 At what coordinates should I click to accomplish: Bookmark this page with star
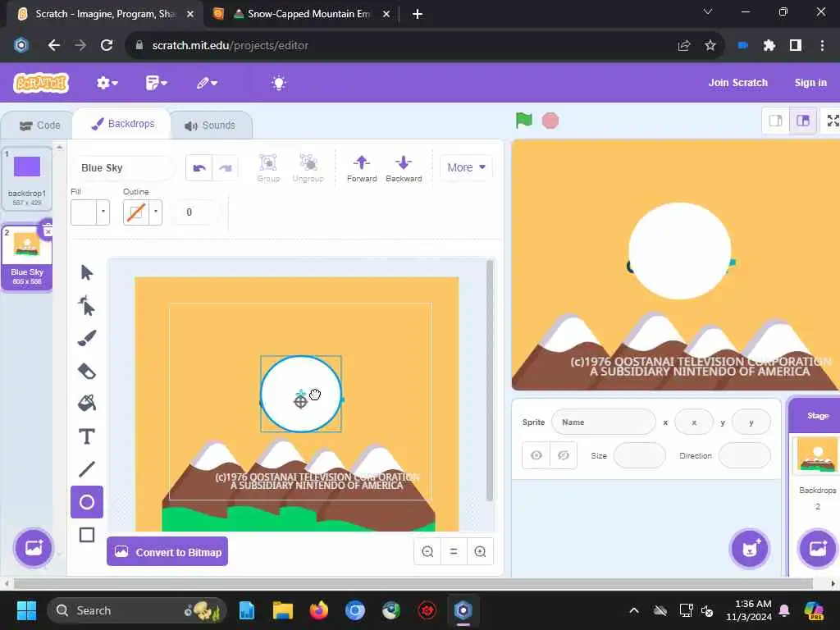coord(710,46)
